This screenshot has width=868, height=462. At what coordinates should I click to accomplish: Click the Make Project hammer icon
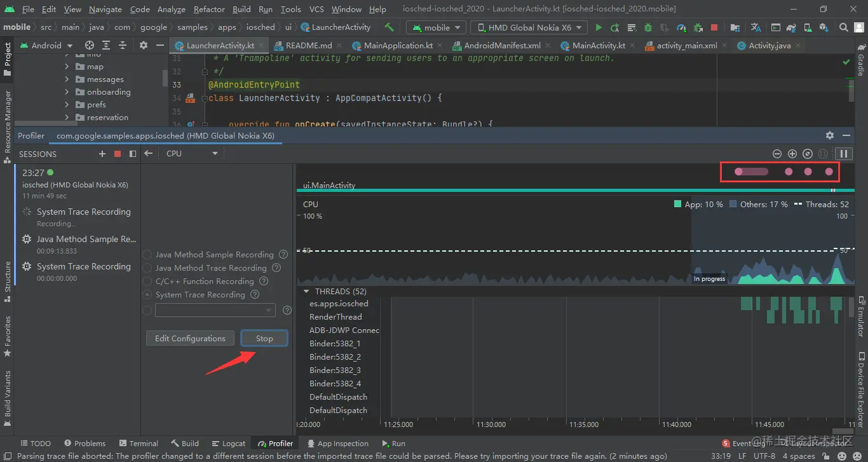pyautogui.click(x=390, y=27)
